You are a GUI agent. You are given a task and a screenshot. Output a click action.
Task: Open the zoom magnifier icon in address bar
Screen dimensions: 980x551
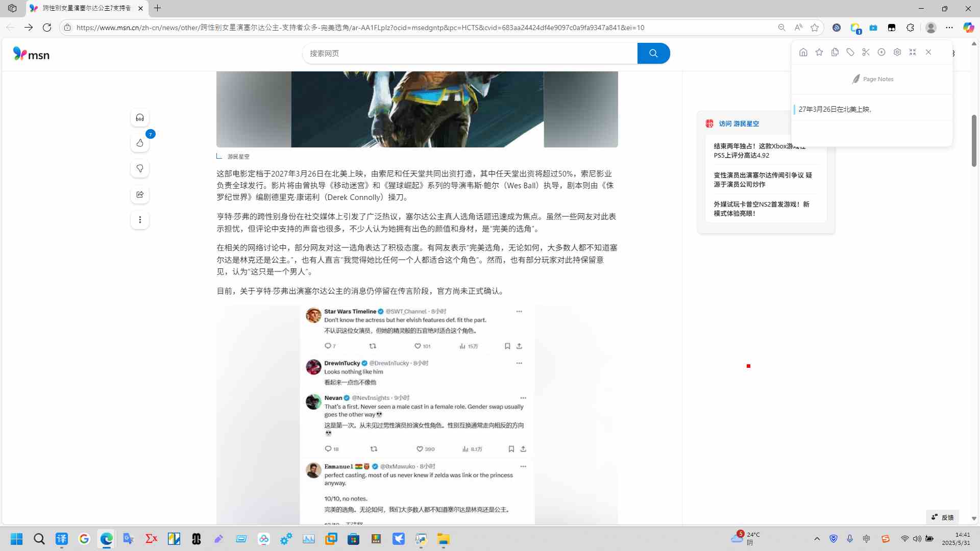[781, 28]
